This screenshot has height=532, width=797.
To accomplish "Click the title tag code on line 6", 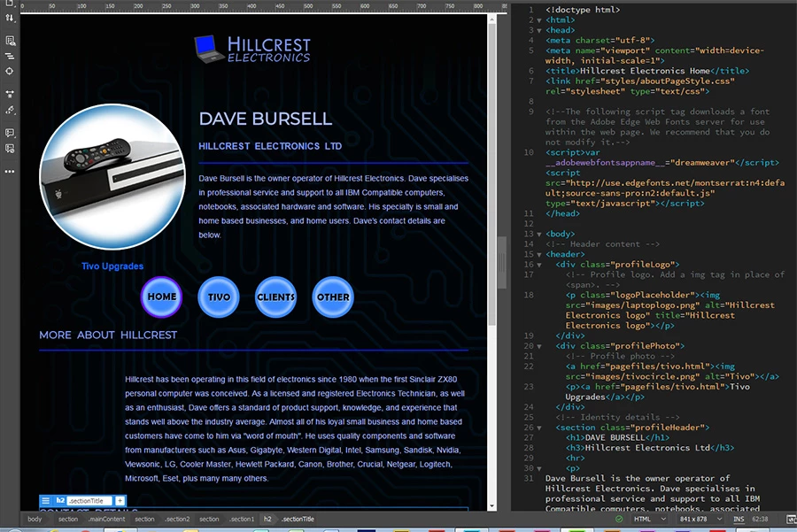I will tap(647, 71).
